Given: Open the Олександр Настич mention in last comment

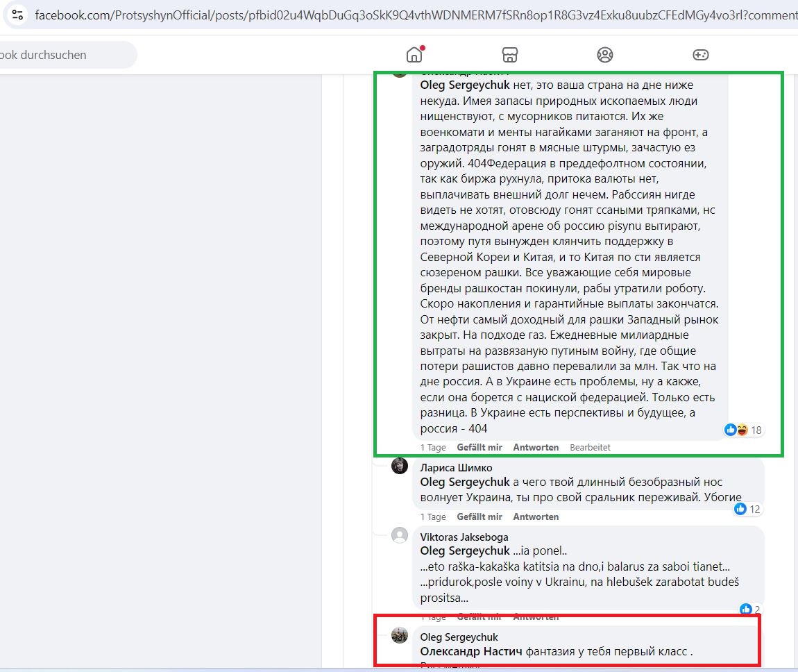Looking at the screenshot, I should [470, 651].
